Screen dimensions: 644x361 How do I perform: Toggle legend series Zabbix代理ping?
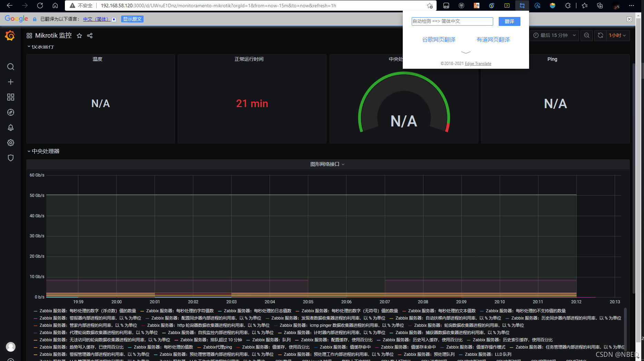[x=215, y=347]
